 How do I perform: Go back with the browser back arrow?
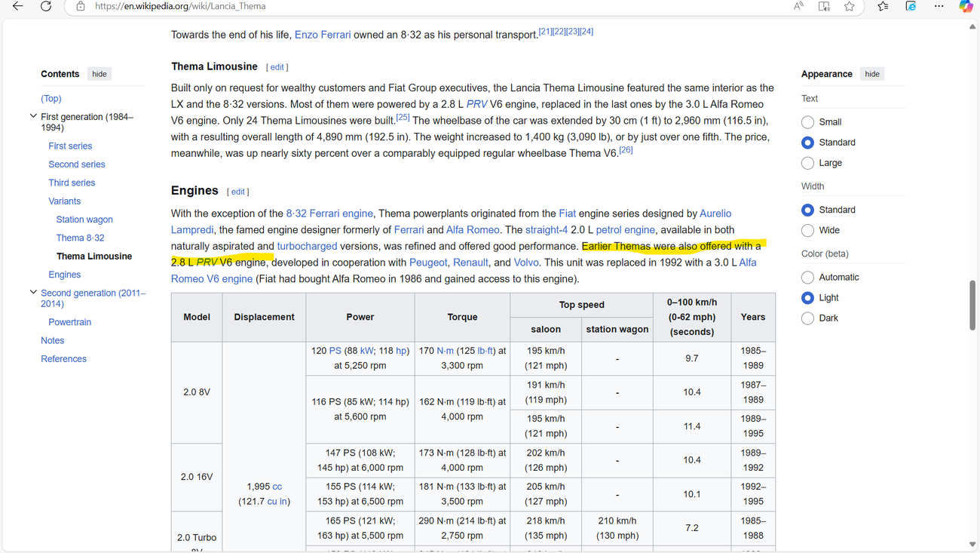pyautogui.click(x=17, y=6)
